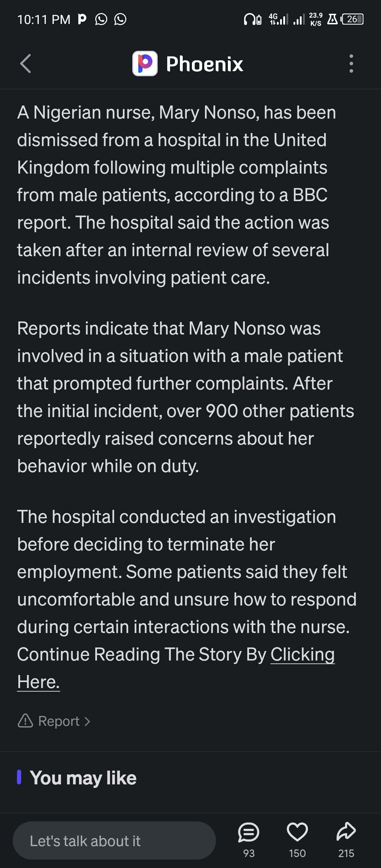Image resolution: width=381 pixels, height=868 pixels.
Task: Expand the Report chevron arrow
Action: [x=87, y=722]
